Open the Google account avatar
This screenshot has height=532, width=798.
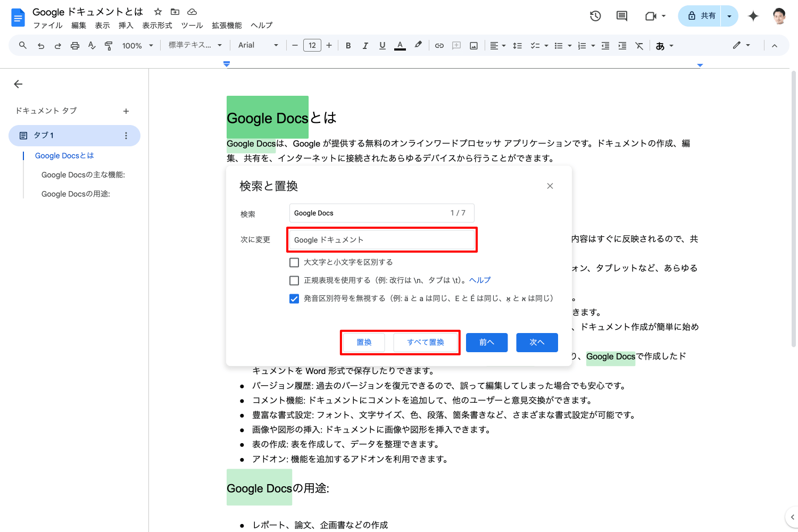click(x=779, y=16)
